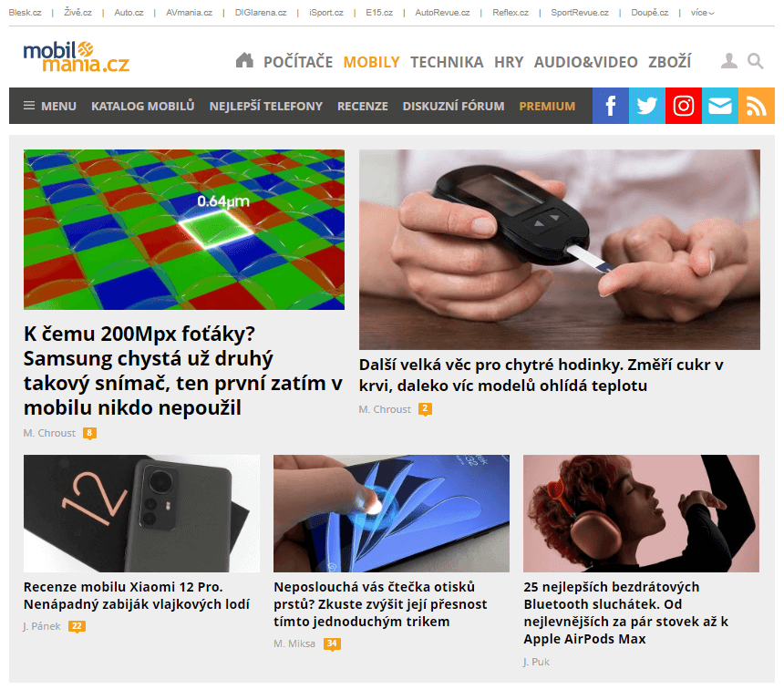Viewport: 784px width, 700px height.
Task: Open the user account icon
Action: coord(729,61)
